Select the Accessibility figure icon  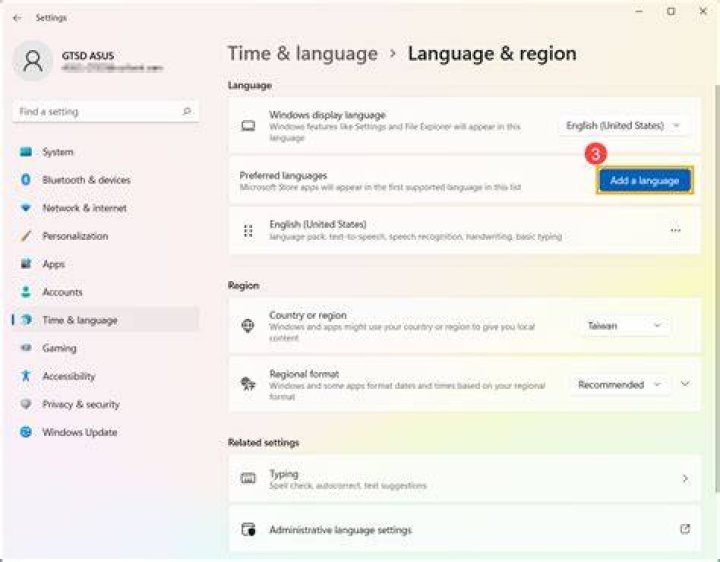point(26,376)
